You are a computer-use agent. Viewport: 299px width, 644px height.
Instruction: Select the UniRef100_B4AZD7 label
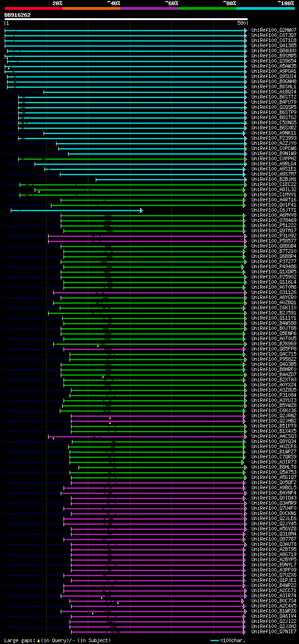pyautogui.click(x=274, y=374)
